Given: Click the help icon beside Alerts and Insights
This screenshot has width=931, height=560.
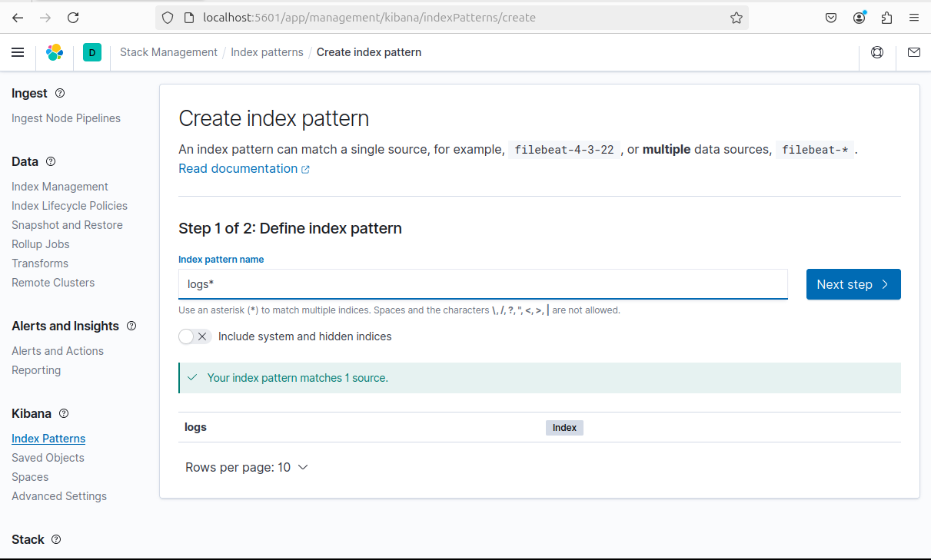Looking at the screenshot, I should [131, 326].
